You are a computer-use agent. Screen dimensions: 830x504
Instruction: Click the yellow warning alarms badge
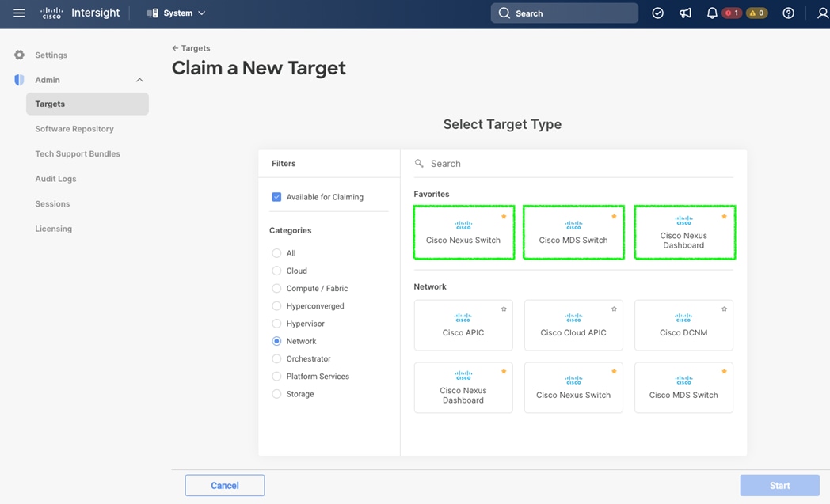click(757, 13)
